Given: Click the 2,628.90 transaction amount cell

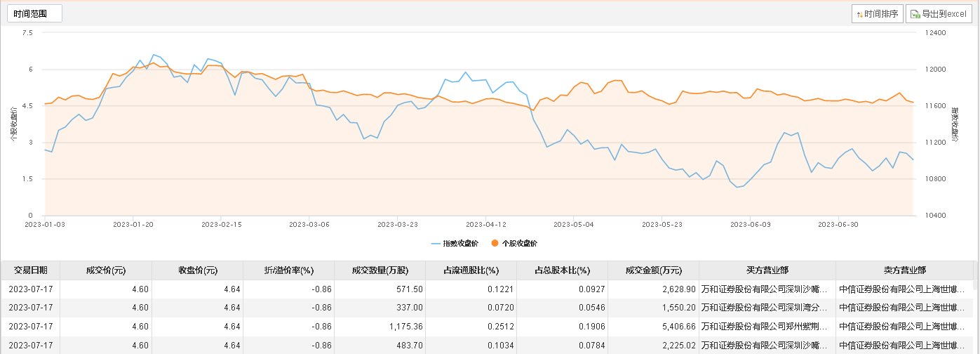Looking at the screenshot, I should pos(653,289).
